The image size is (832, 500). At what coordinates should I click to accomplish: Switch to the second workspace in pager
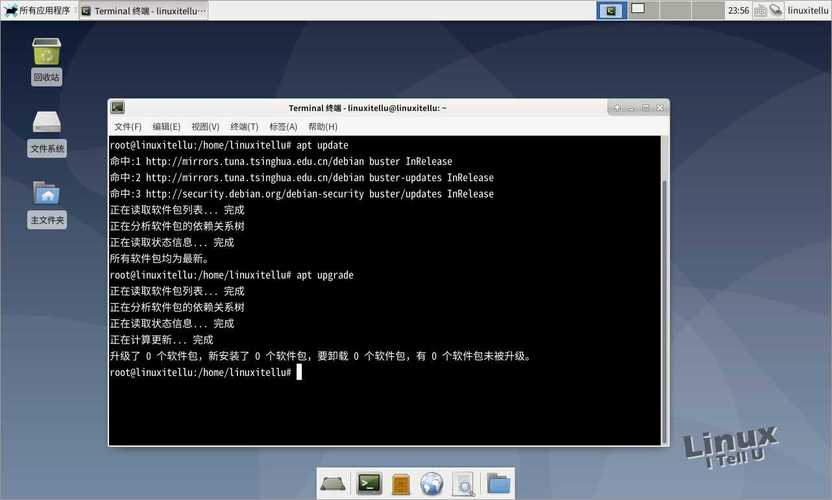click(643, 10)
